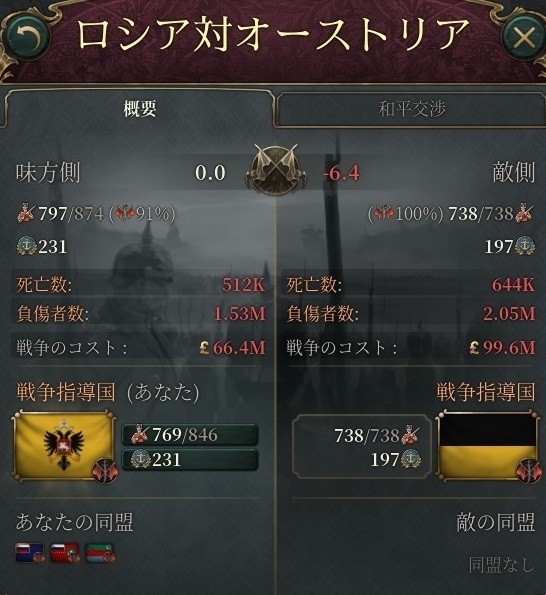
Task: Click the enemy soldier icon beside 738/738
Action: click(x=525, y=213)
